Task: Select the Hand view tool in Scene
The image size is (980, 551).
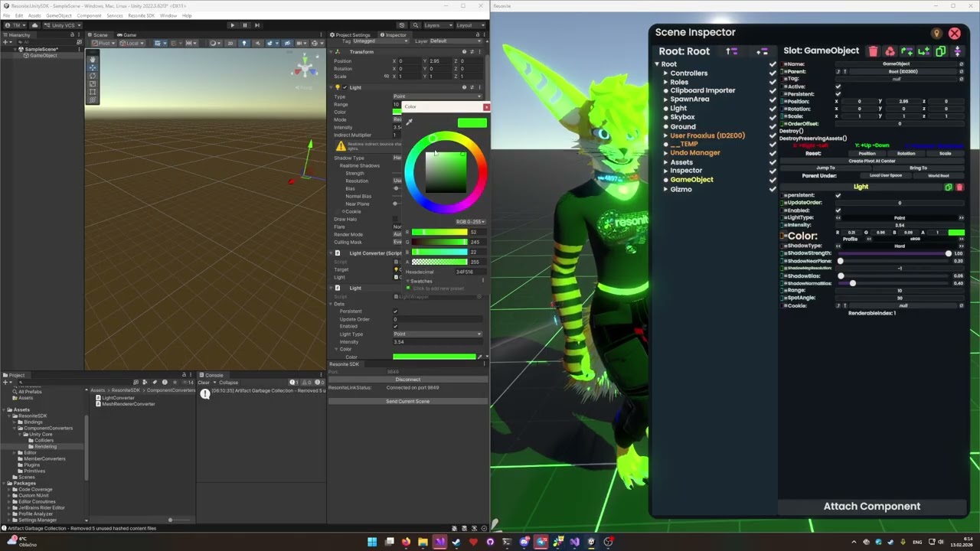Action: click(93, 59)
